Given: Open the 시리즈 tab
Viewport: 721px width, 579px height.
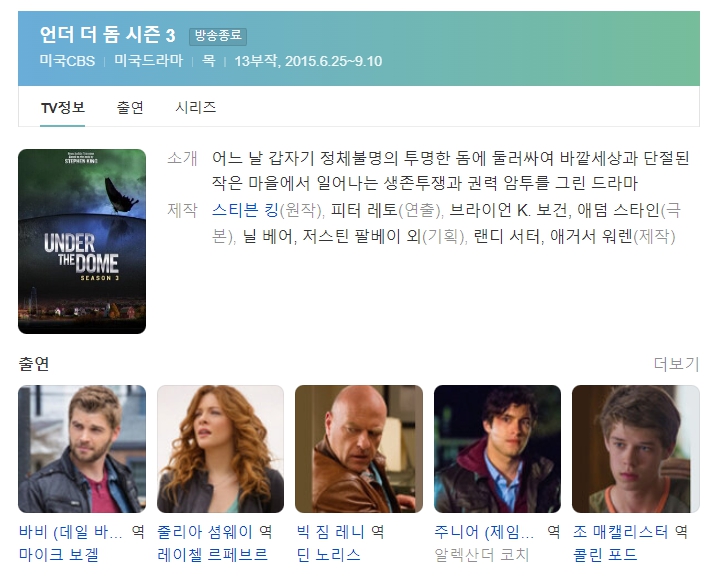Looking at the screenshot, I should click(x=195, y=108).
